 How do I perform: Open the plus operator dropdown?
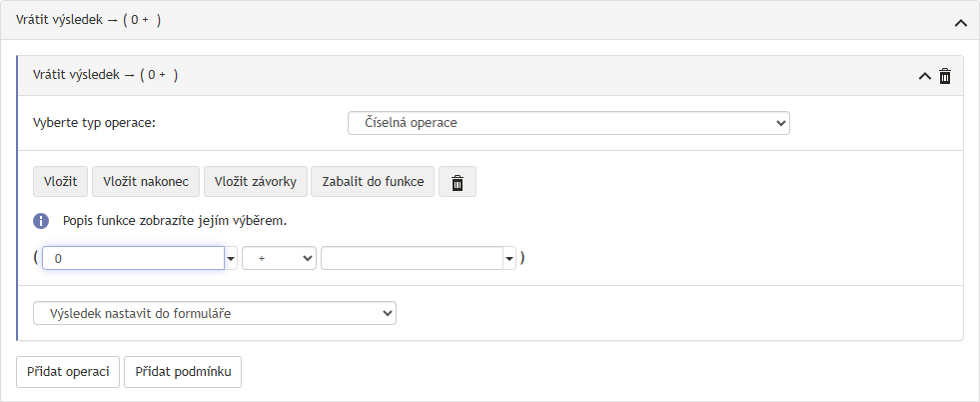[279, 258]
